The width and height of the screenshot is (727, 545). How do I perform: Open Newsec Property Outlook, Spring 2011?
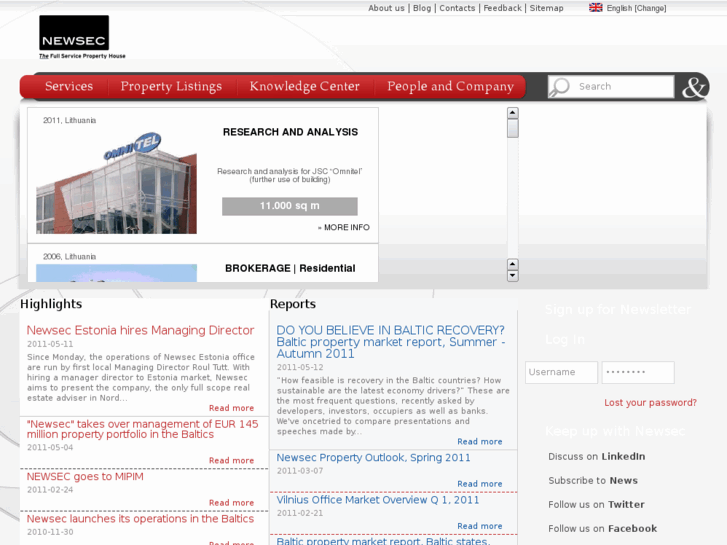pyautogui.click(x=373, y=458)
